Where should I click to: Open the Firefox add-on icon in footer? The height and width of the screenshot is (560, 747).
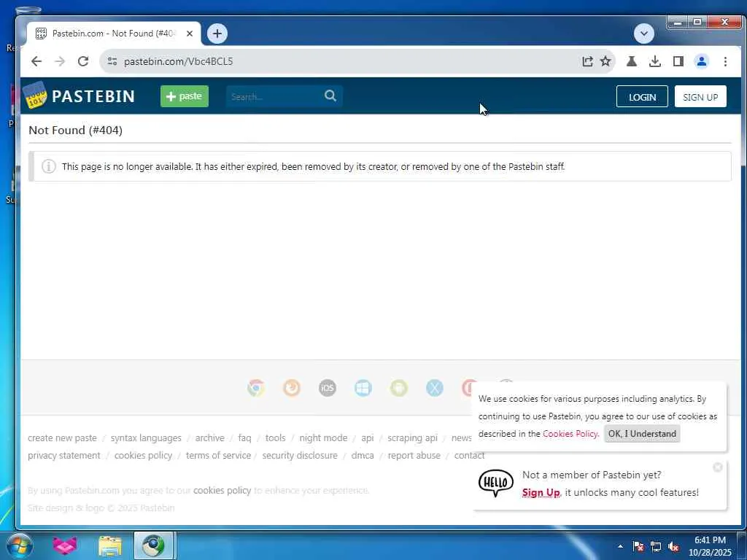[x=292, y=388]
